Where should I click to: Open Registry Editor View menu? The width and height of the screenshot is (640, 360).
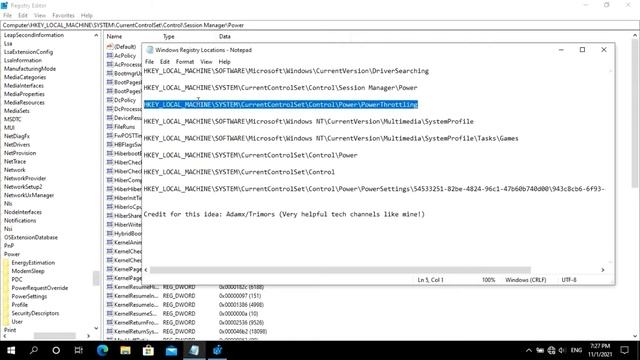pyautogui.click(x=40, y=16)
